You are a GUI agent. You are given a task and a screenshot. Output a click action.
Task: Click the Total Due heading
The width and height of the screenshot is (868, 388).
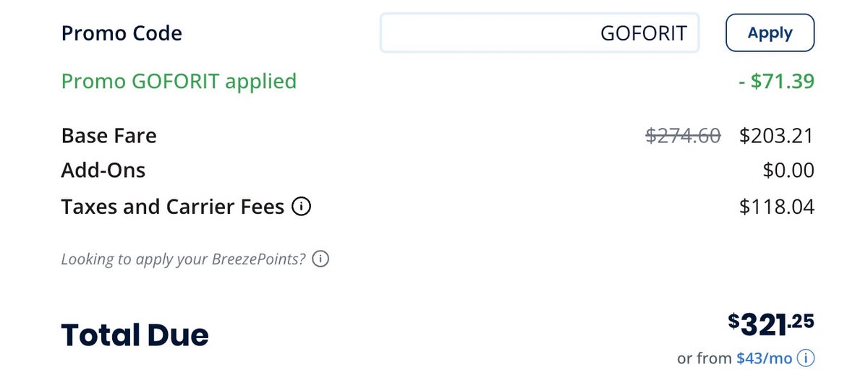pyautogui.click(x=135, y=335)
